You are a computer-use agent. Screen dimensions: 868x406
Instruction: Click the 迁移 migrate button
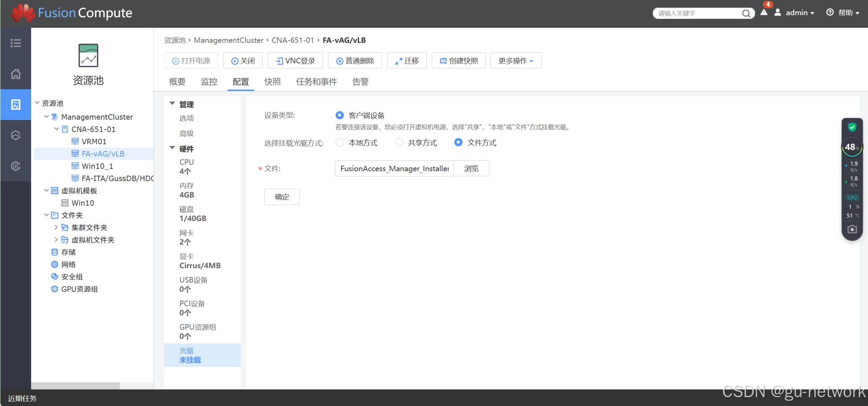(x=407, y=61)
